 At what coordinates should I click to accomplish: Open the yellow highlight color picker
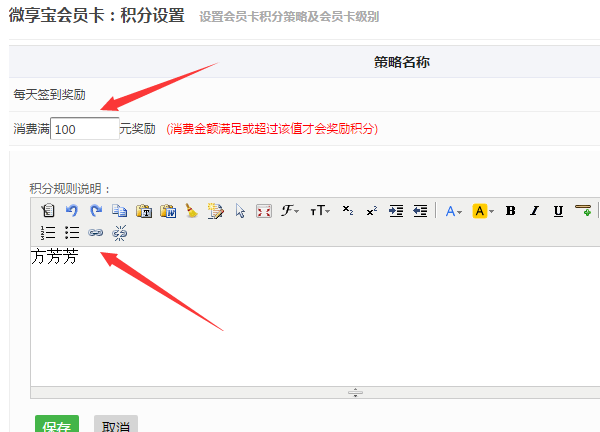pyautogui.click(x=483, y=211)
